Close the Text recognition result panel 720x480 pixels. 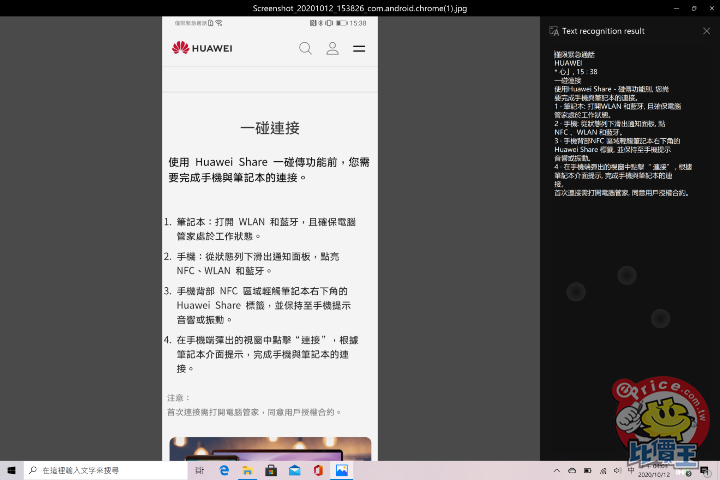pos(706,31)
